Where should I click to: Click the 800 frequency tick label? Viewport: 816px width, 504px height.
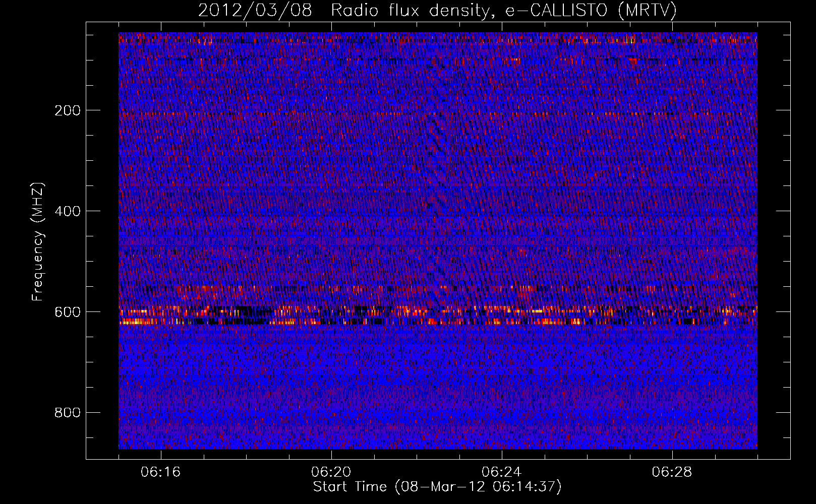[x=68, y=413]
